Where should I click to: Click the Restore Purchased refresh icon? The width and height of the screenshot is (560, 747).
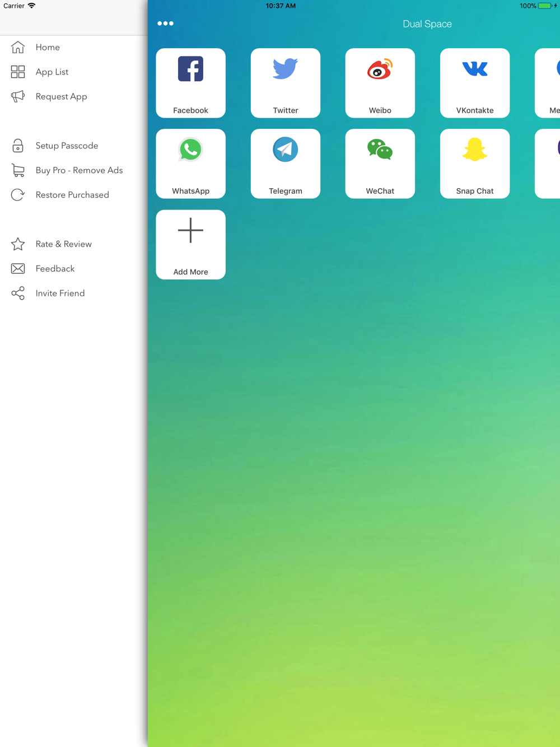[x=18, y=195]
